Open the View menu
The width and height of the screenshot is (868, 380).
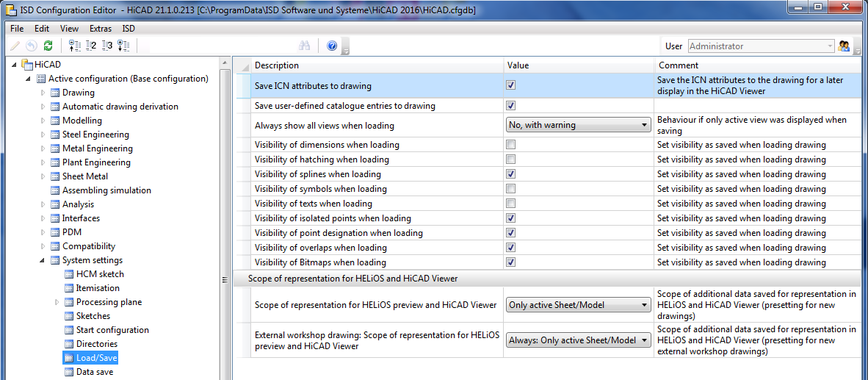(x=69, y=28)
